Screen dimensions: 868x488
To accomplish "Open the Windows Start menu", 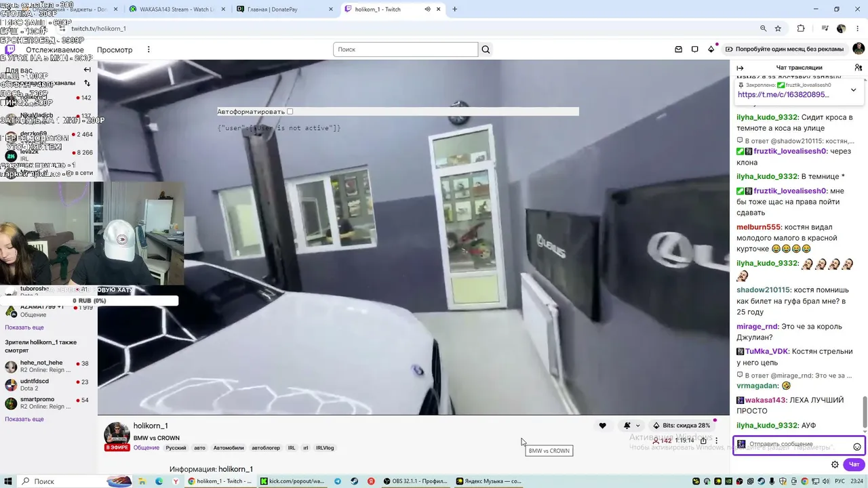I will tap(7, 481).
